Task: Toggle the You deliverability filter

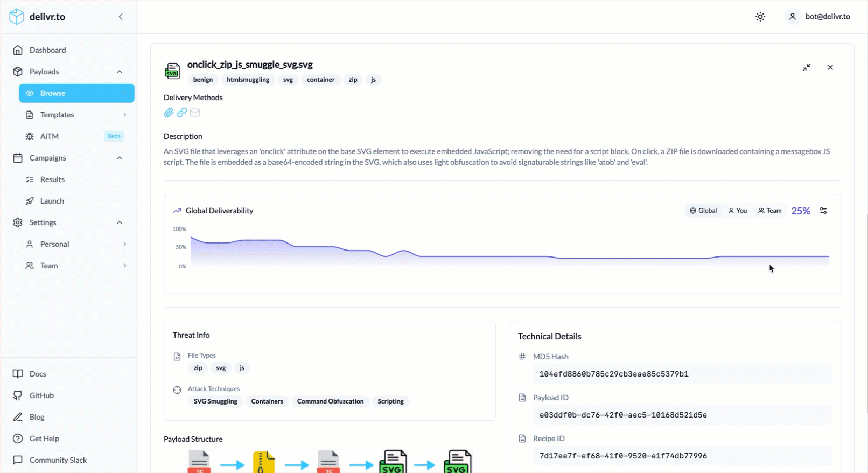Action: point(738,211)
